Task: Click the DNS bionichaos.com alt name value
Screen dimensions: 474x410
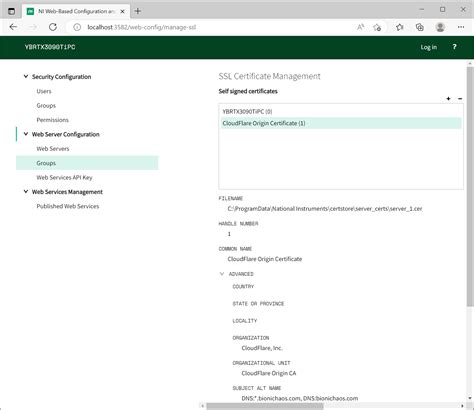Action: point(300,398)
